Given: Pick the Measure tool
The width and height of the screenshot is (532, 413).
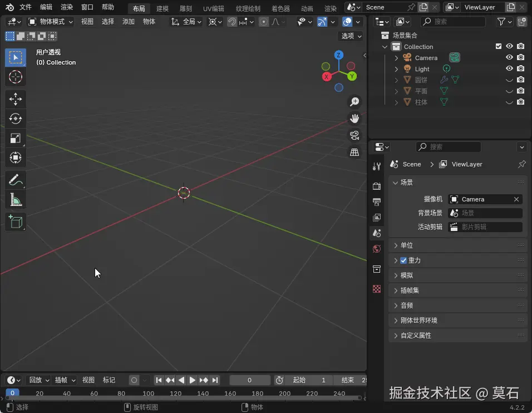Looking at the screenshot, I should (16, 198).
